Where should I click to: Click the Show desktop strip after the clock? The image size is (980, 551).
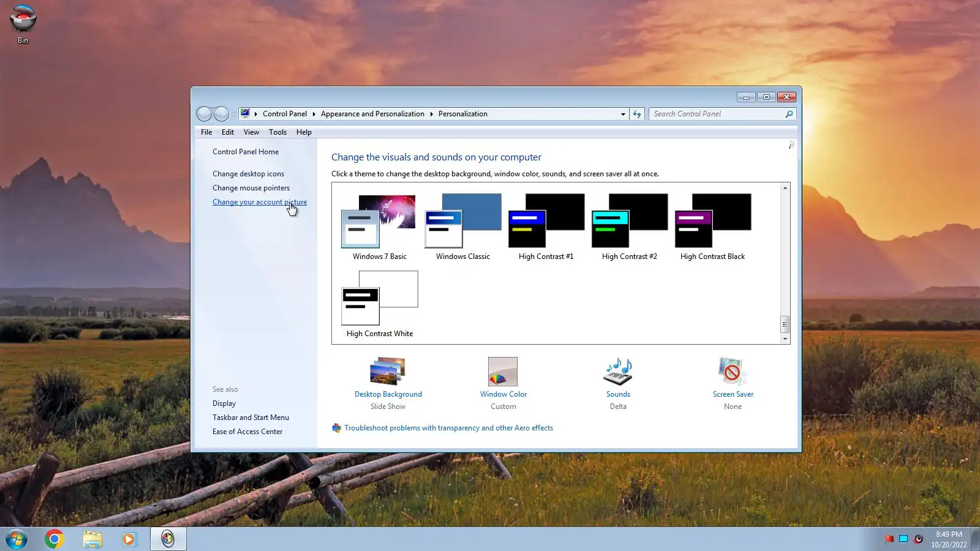[x=975, y=539]
